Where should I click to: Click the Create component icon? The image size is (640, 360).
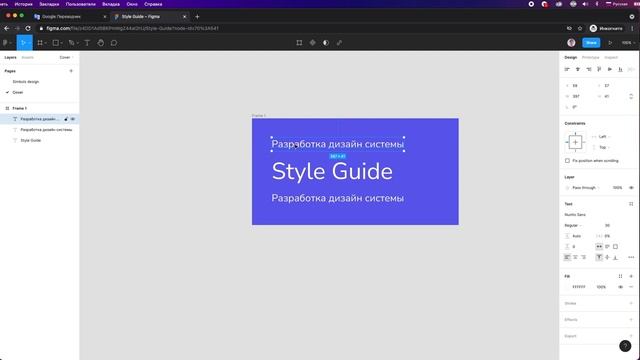pos(312,43)
